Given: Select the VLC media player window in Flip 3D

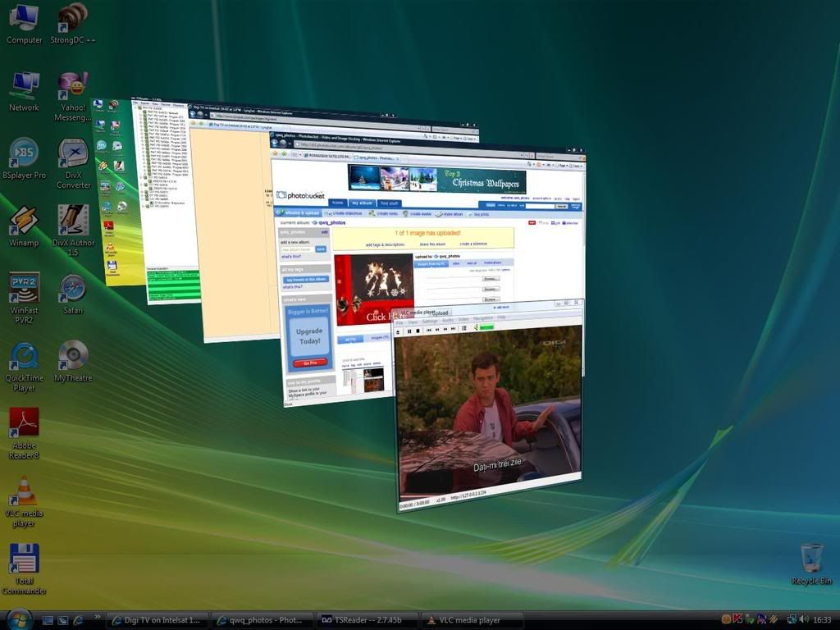Looking at the screenshot, I should 489,406.
